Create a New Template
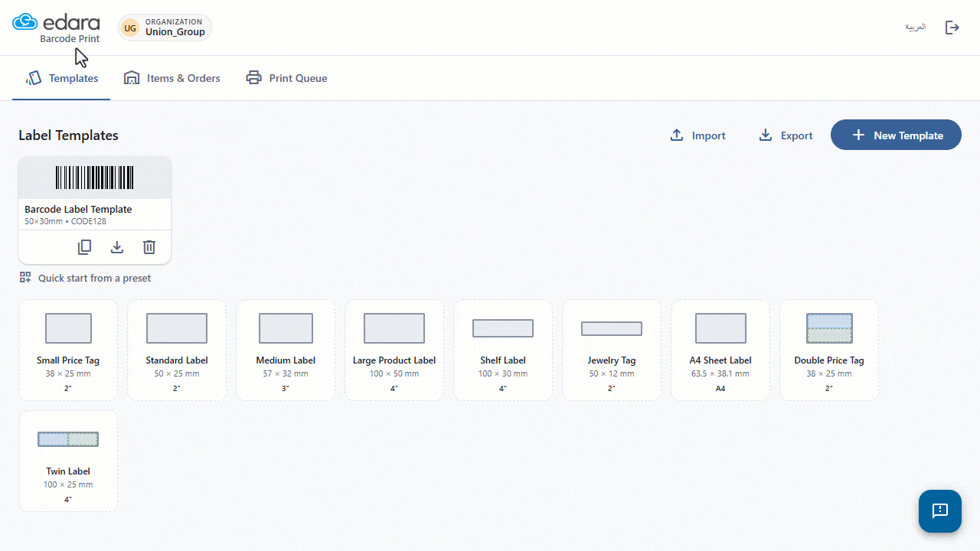 tap(896, 135)
